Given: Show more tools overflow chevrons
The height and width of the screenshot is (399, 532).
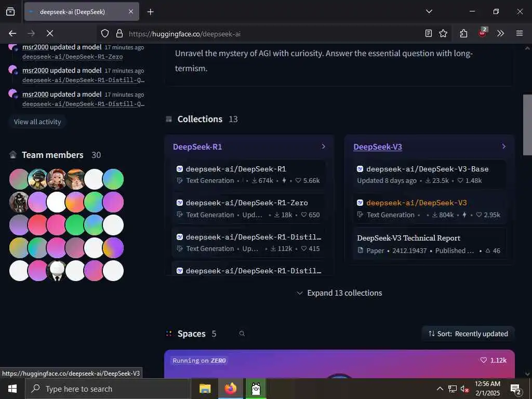Looking at the screenshot, I should click(x=500, y=33).
